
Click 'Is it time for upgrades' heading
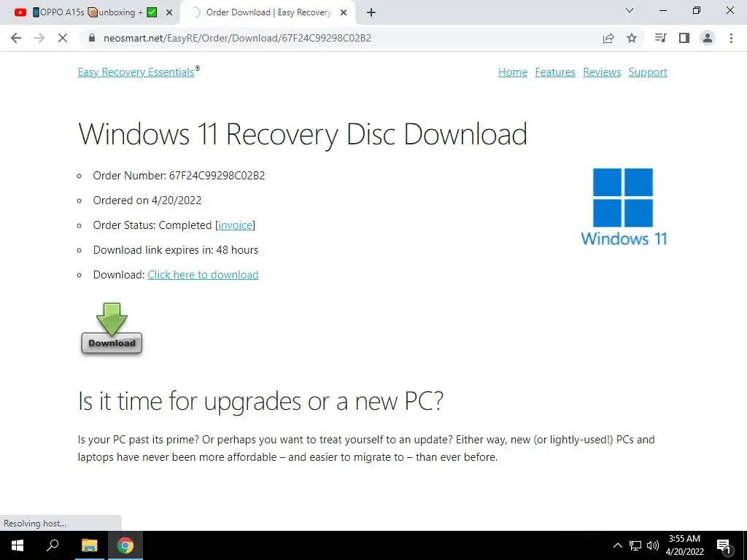click(260, 400)
